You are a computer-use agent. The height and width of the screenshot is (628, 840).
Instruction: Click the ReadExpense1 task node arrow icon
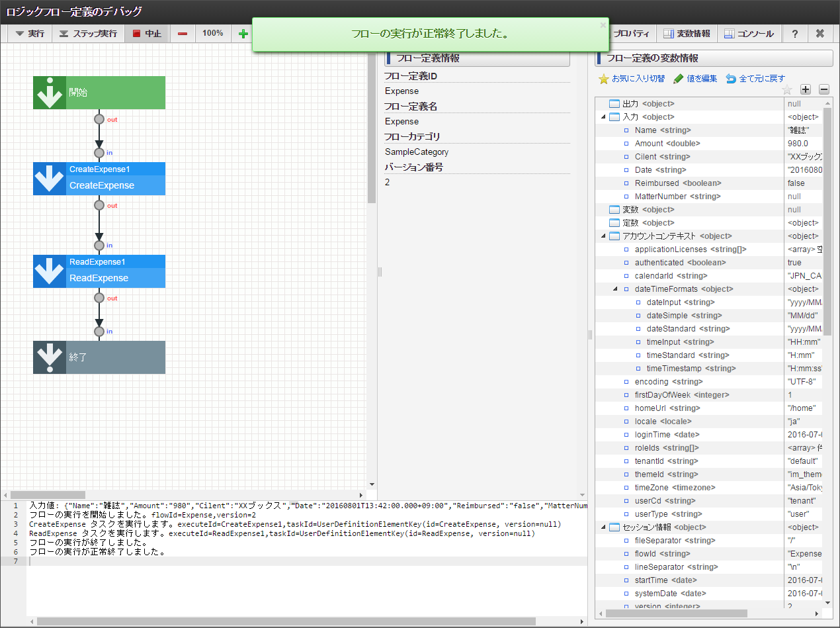50,271
